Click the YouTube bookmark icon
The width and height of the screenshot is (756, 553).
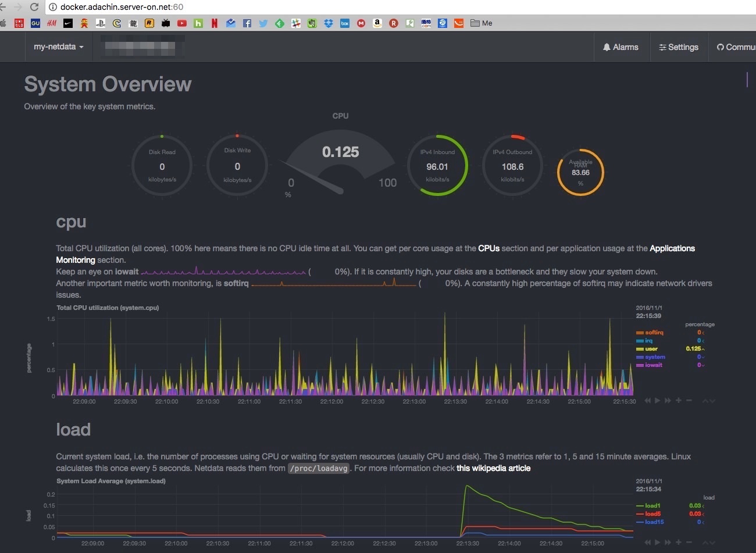(182, 23)
